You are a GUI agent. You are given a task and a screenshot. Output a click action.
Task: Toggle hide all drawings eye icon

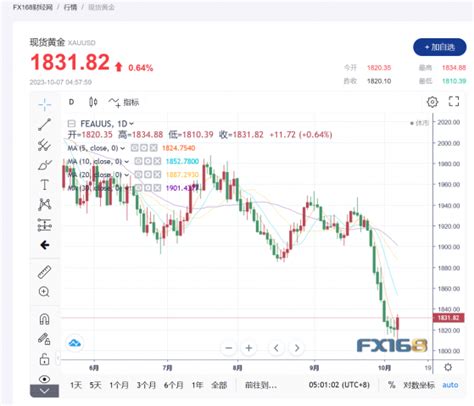click(x=45, y=379)
